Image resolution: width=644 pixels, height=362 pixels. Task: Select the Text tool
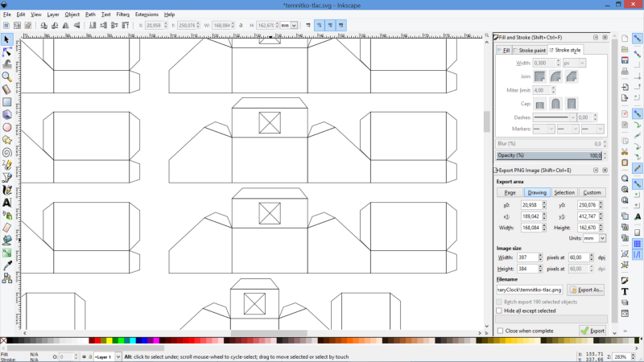point(6,203)
